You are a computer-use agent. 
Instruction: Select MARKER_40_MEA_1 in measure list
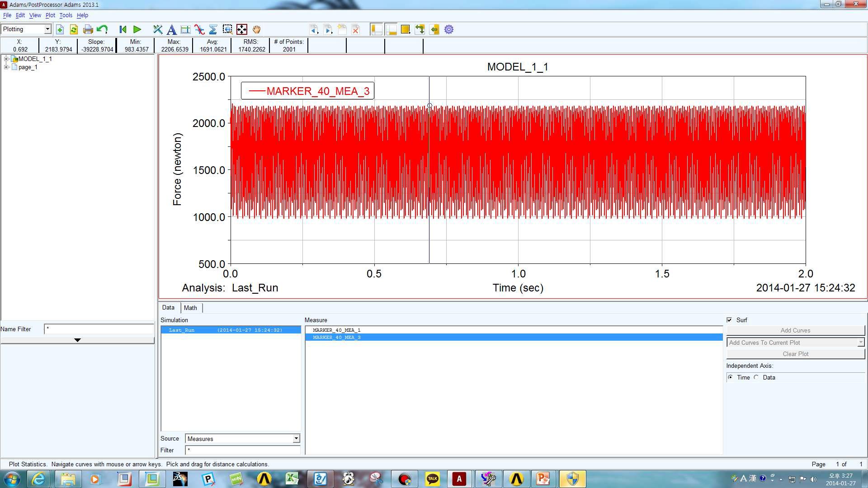(336, 330)
